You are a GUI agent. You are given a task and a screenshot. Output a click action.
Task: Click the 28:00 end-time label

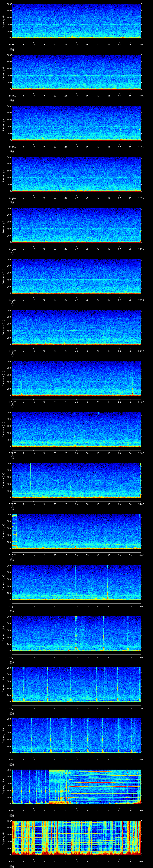point(141,759)
